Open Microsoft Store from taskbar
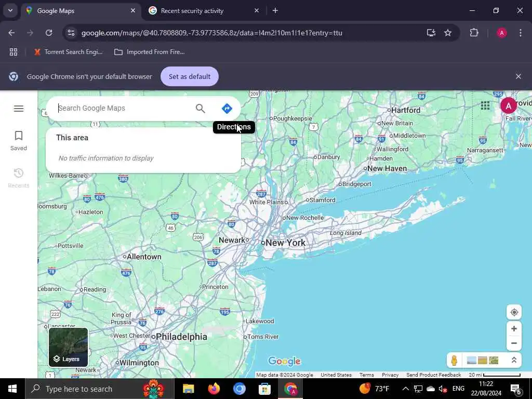Image resolution: width=532 pixels, height=399 pixels. click(x=264, y=389)
